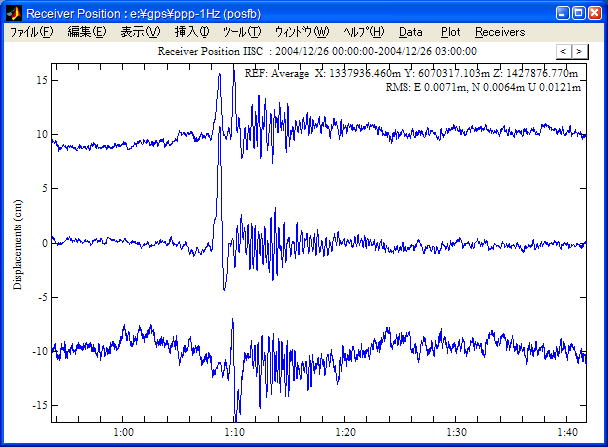The image size is (608, 447).
Task: Click the REF Average coordinates text
Action: (412, 73)
